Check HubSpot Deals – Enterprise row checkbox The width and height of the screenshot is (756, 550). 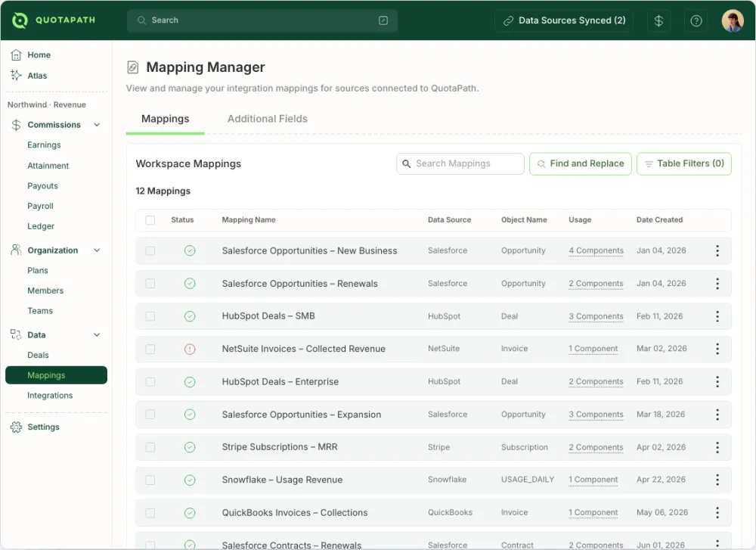[150, 381]
